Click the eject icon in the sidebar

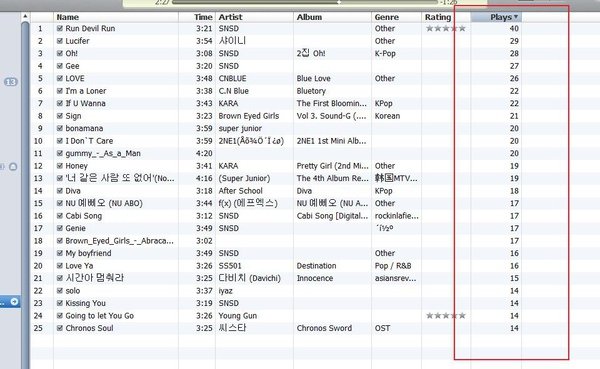pyautogui.click(x=13, y=167)
